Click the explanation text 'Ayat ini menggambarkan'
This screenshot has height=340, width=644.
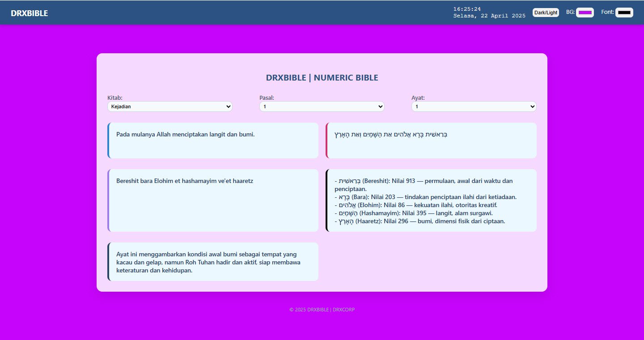coord(208,262)
